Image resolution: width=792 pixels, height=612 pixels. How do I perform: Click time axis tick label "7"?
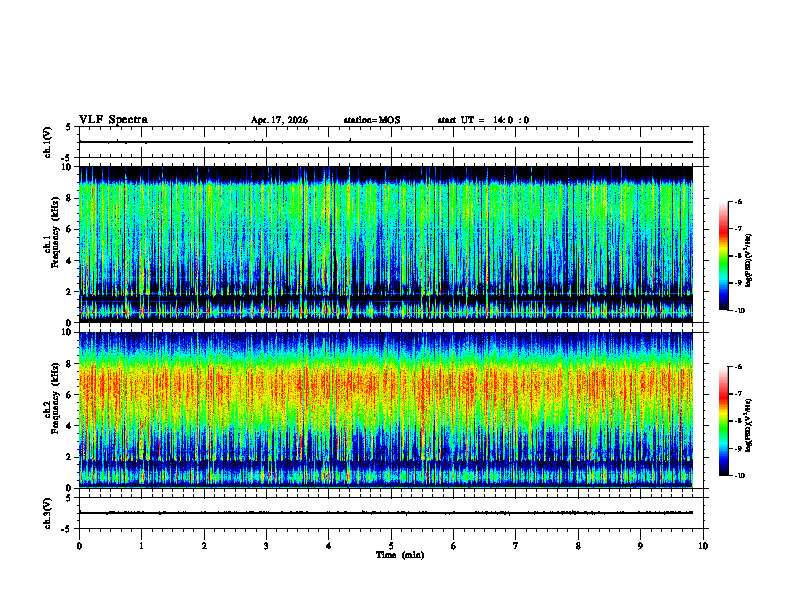coord(516,546)
